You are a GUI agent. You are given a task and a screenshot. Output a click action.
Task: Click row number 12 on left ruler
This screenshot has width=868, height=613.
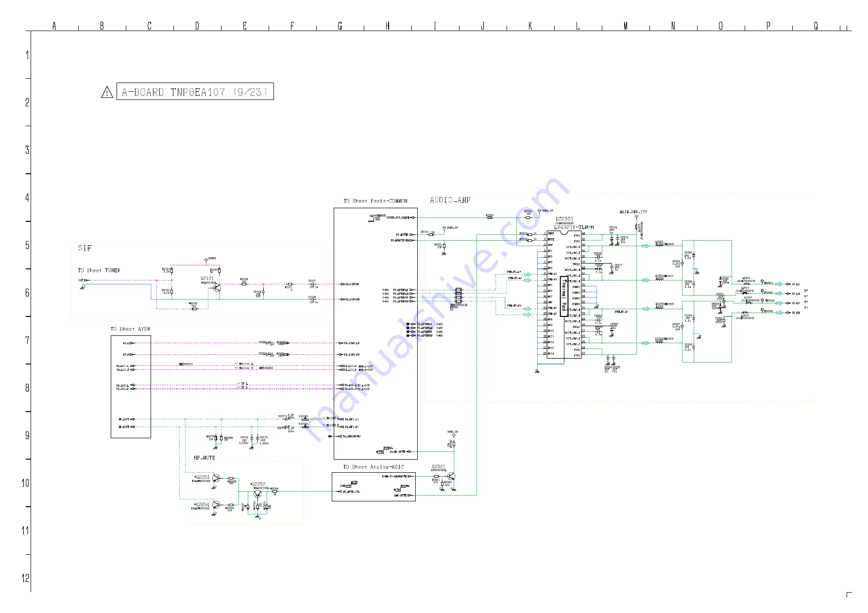point(25,578)
